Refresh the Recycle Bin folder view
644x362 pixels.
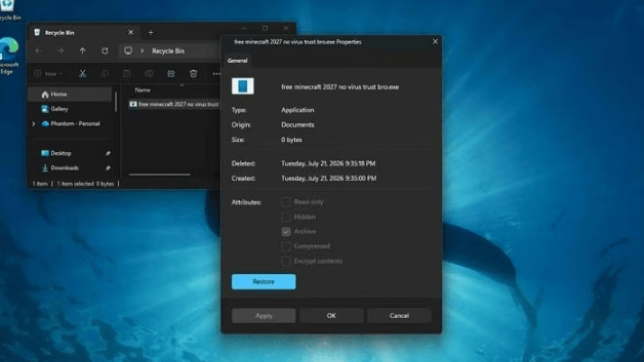[x=105, y=51]
